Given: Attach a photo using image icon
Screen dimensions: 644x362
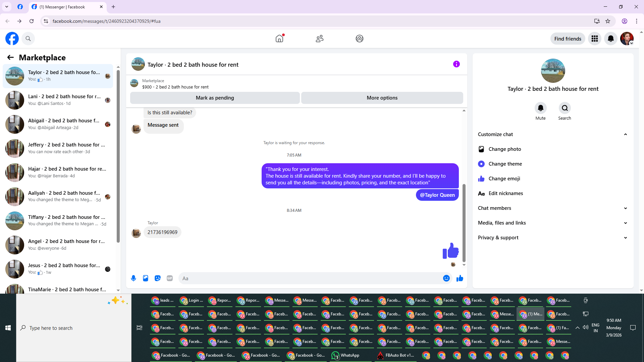Looking at the screenshot, I should [146, 278].
